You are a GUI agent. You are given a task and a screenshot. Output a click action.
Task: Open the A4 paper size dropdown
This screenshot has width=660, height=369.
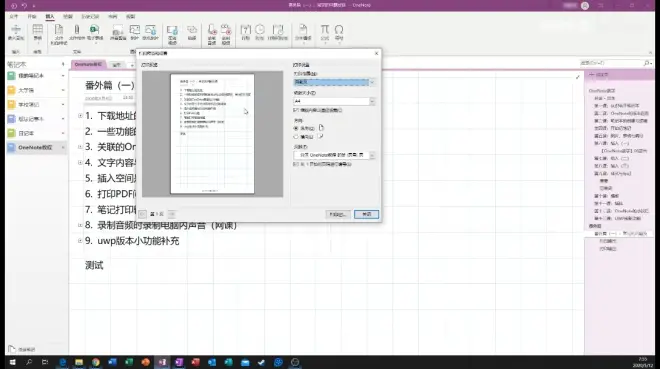click(334, 101)
